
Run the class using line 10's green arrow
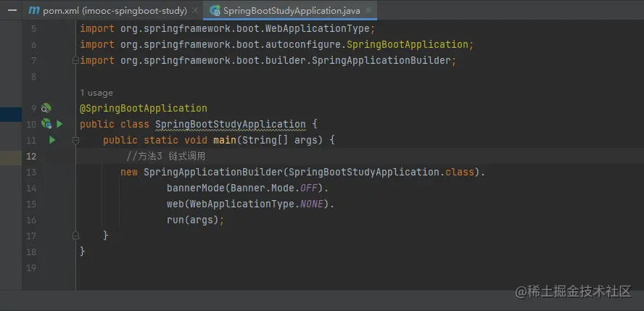59,124
